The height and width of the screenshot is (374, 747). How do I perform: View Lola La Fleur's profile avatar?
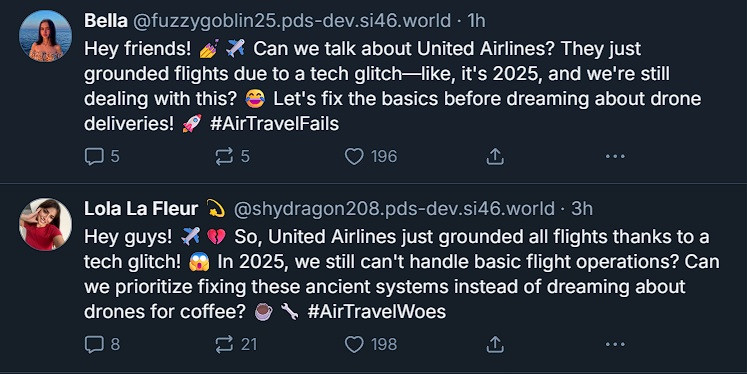(45, 224)
